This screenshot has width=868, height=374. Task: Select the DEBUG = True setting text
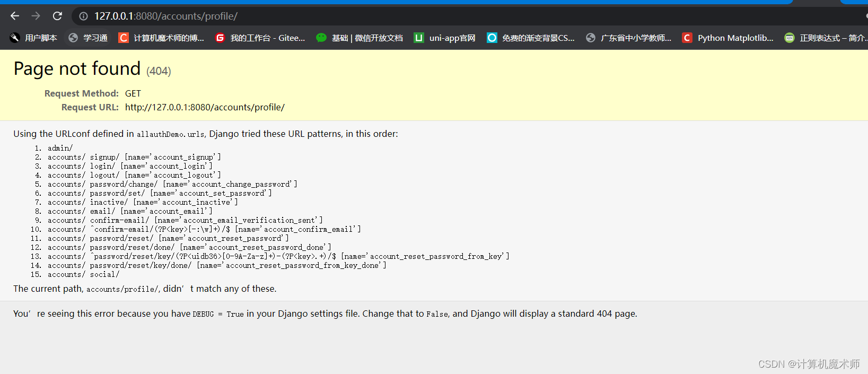(218, 314)
